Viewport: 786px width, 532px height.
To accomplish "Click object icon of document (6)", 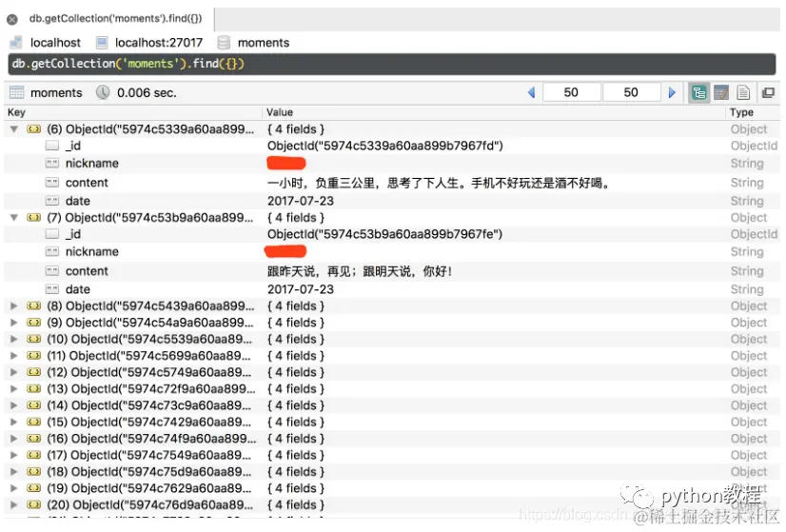I will (x=34, y=129).
